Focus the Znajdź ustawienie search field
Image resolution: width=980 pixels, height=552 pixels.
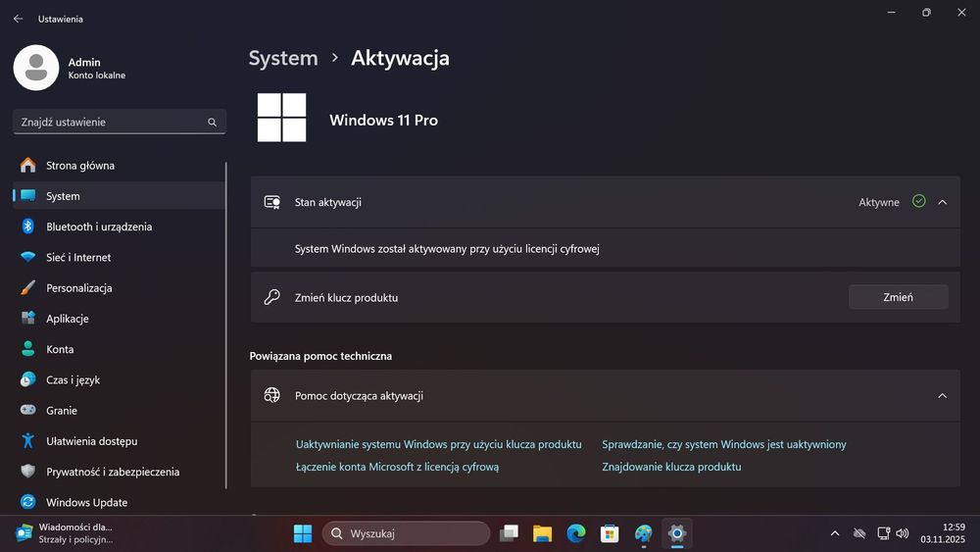pyautogui.click(x=120, y=122)
